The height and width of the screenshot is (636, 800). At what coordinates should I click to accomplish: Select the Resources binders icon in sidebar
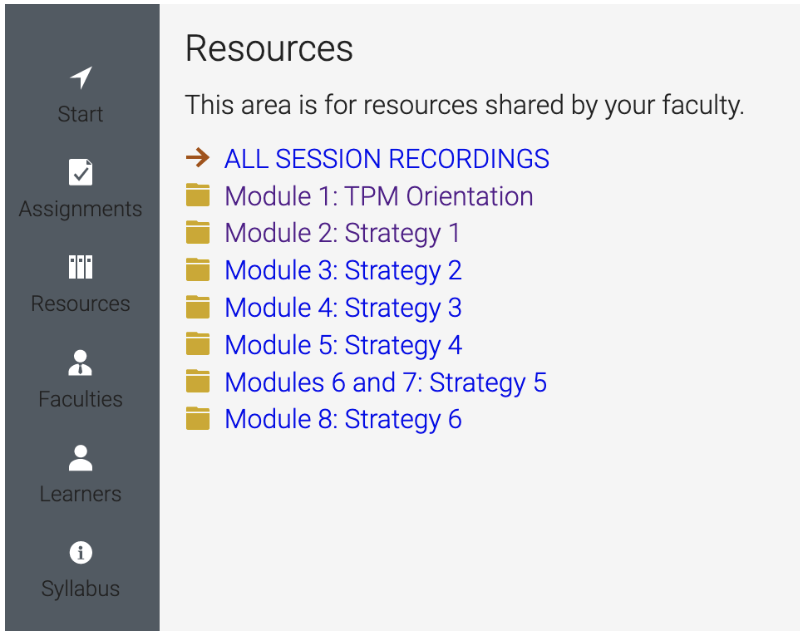coord(81,267)
